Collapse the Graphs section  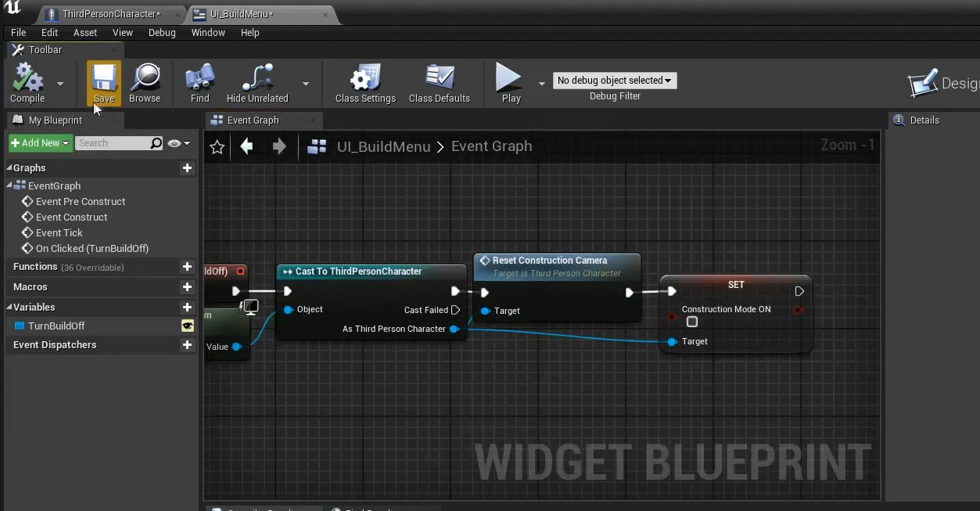click(x=10, y=168)
